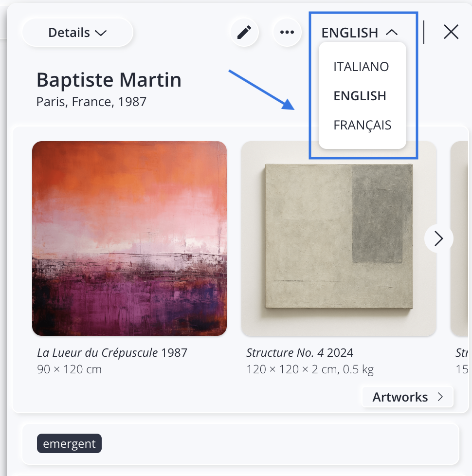Click the chevron beside Details

(101, 33)
